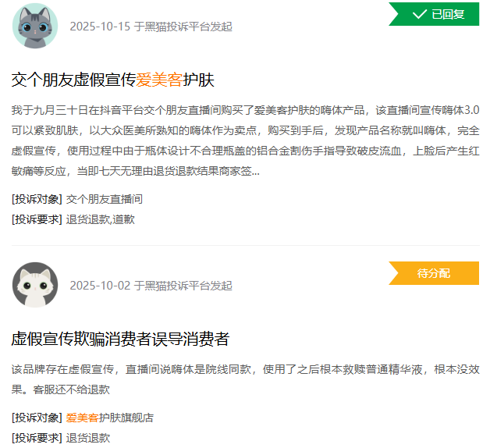Click the first complaint's description paragraph
The width and height of the screenshot is (490, 448).
245,140
